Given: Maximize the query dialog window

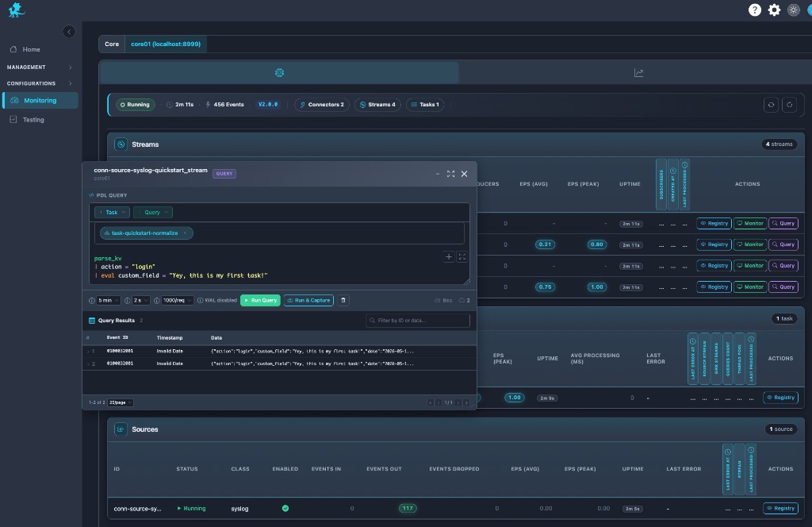Looking at the screenshot, I should click(450, 174).
